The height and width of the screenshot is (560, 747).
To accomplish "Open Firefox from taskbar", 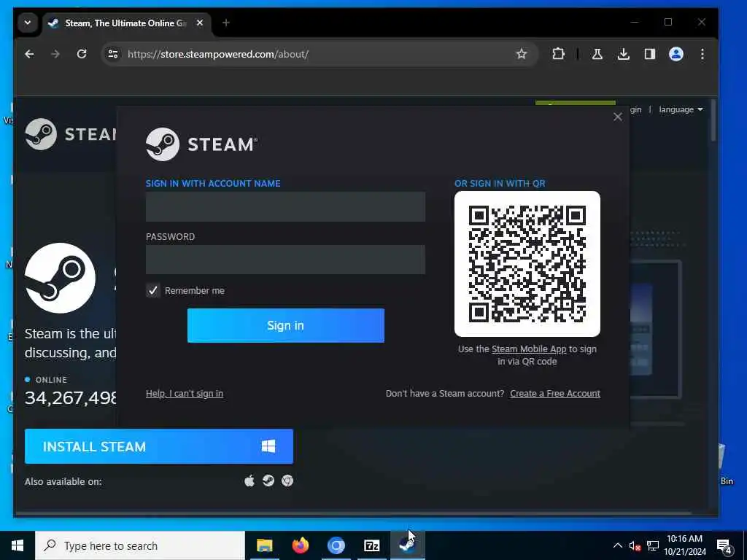I will pyautogui.click(x=300, y=545).
